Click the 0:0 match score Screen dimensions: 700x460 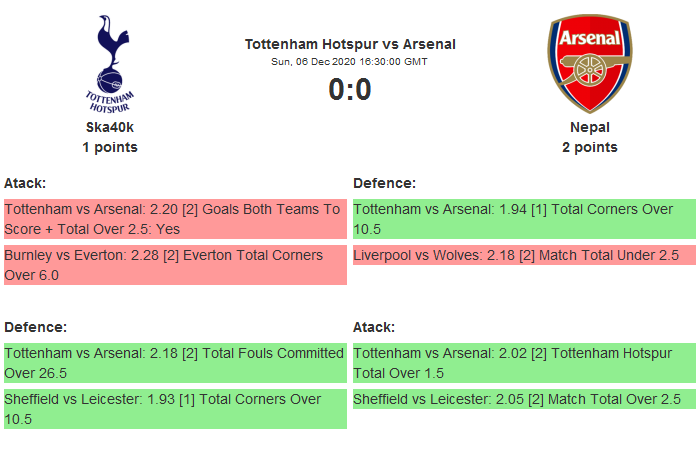(350, 90)
